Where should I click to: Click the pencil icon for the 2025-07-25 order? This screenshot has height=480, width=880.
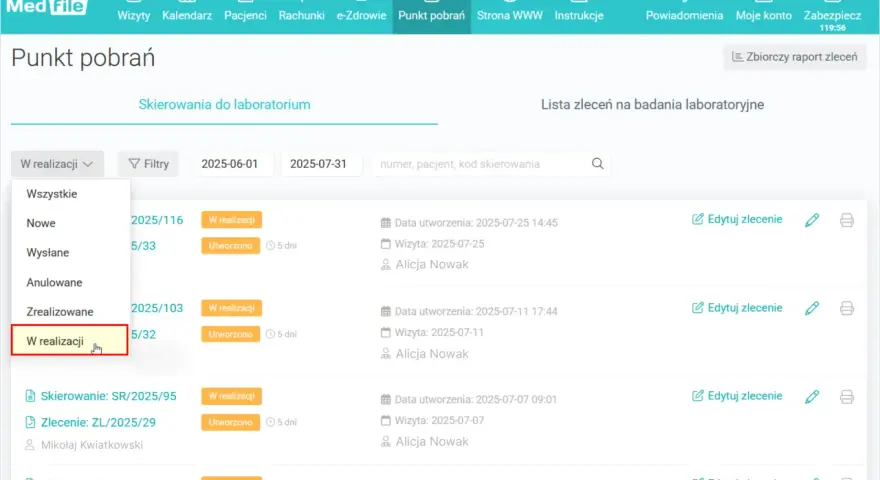[812, 220]
